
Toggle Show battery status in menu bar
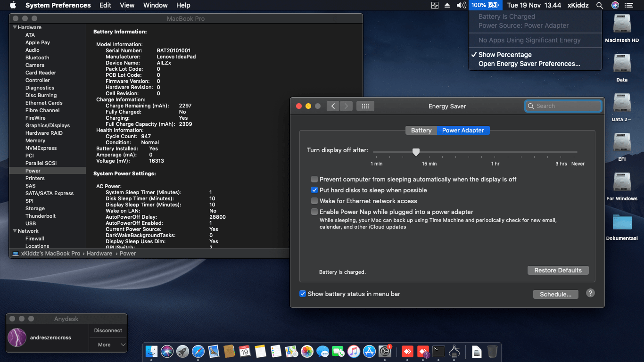(303, 294)
